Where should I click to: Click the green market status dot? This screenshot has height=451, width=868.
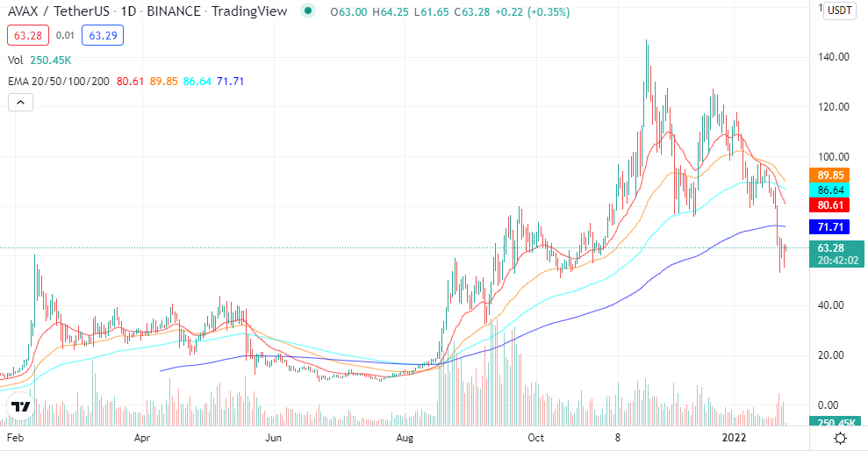(308, 11)
